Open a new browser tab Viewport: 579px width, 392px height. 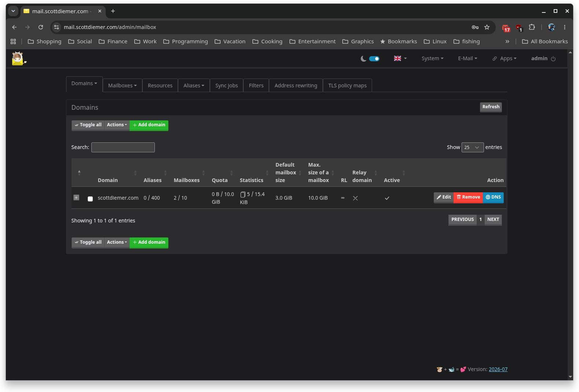click(x=113, y=11)
